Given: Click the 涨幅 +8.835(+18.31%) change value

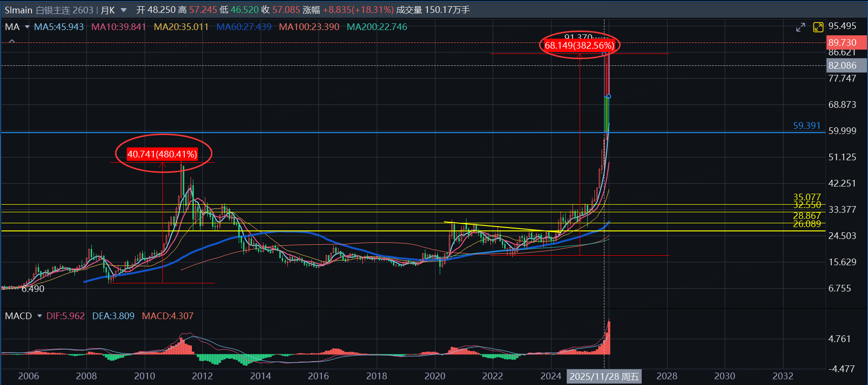Looking at the screenshot, I should (x=348, y=10).
